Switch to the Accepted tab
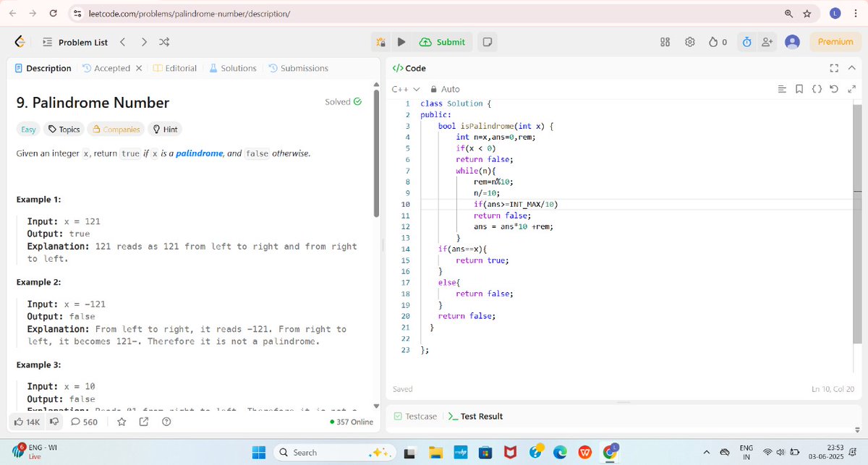 coord(106,68)
